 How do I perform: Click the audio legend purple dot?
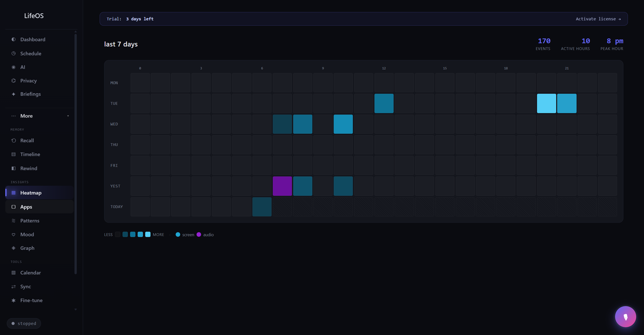[x=199, y=234]
